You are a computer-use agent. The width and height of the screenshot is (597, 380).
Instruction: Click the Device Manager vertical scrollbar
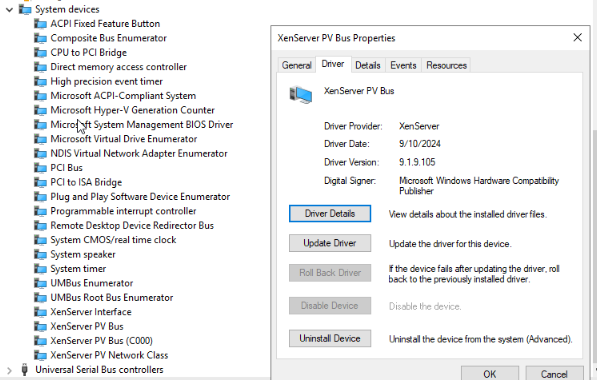594,247
